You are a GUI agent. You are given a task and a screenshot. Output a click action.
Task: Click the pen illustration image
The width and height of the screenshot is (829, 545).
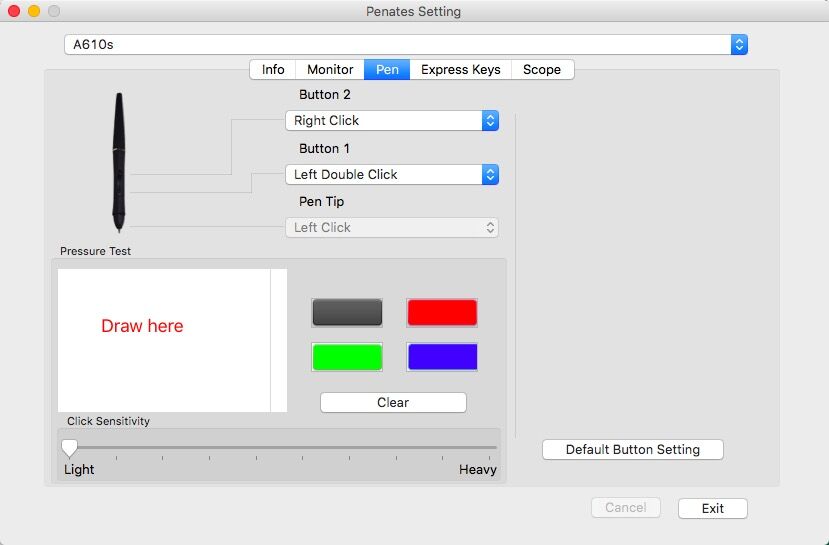point(119,163)
